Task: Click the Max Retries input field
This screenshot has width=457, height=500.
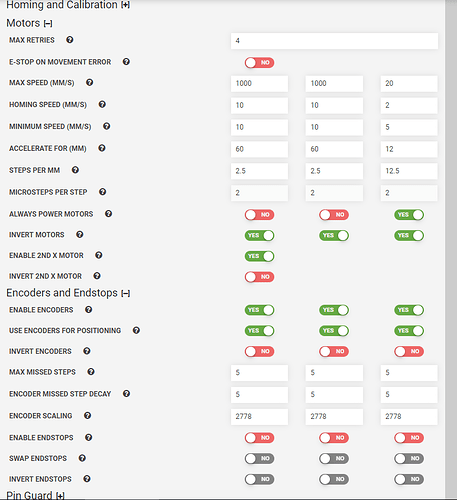Action: coord(334,41)
